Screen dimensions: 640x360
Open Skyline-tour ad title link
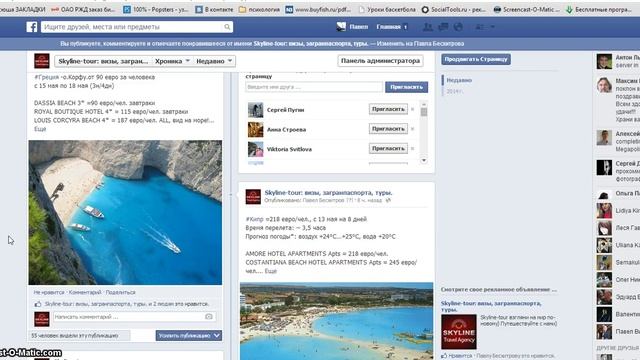[491, 307]
